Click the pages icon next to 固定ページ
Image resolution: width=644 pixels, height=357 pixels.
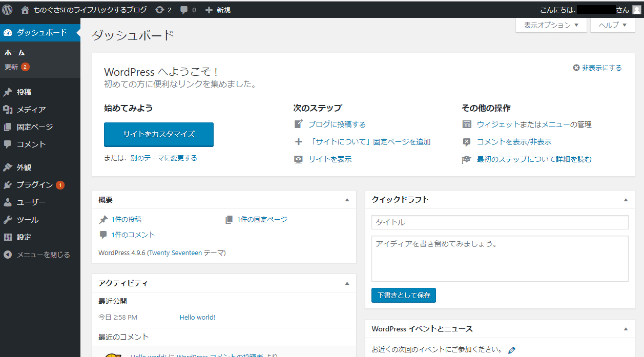coord(8,127)
